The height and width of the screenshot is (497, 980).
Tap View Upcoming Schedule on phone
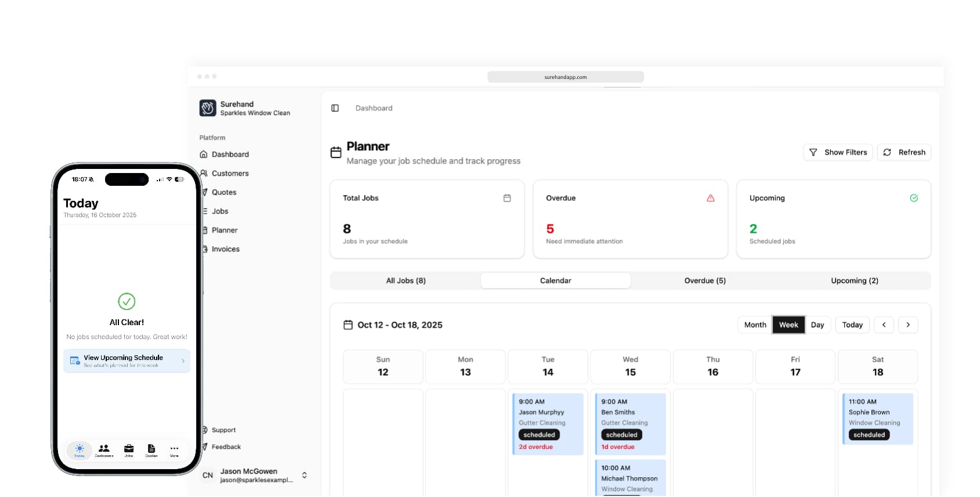tap(127, 361)
